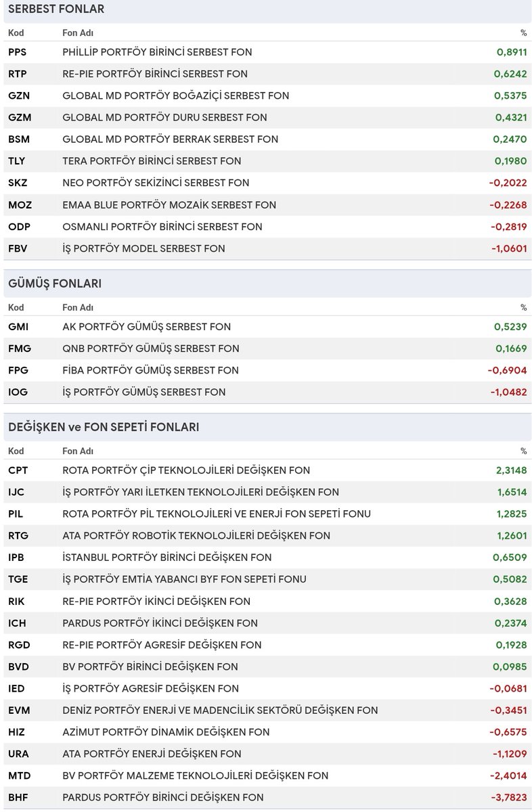Viewport: 532px width, 812px height.
Task: Click the 0,2470 value for BSM
Action: click(x=511, y=139)
